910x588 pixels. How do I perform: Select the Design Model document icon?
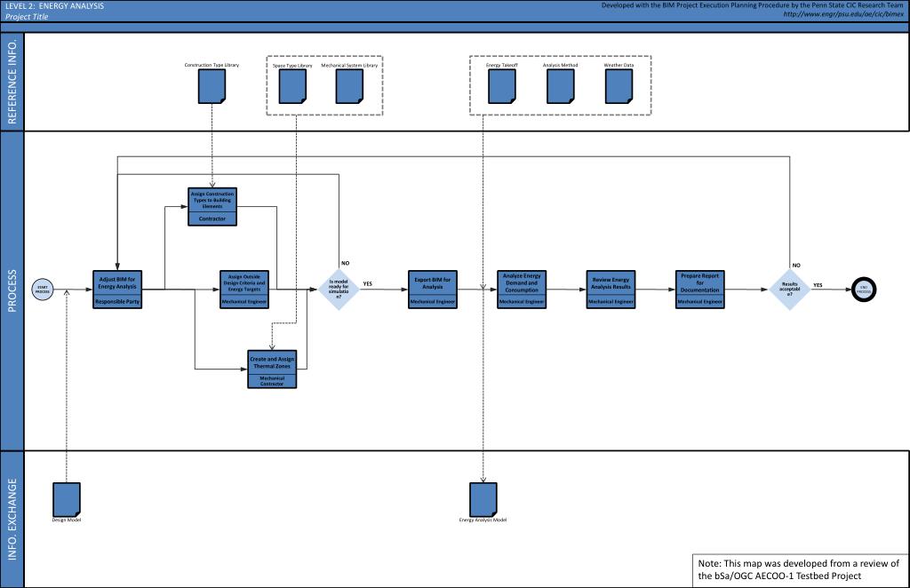[67, 499]
